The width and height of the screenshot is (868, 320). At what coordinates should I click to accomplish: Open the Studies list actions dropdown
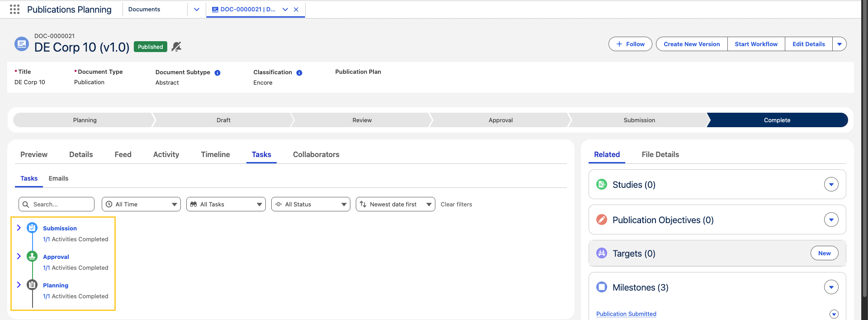(x=831, y=184)
